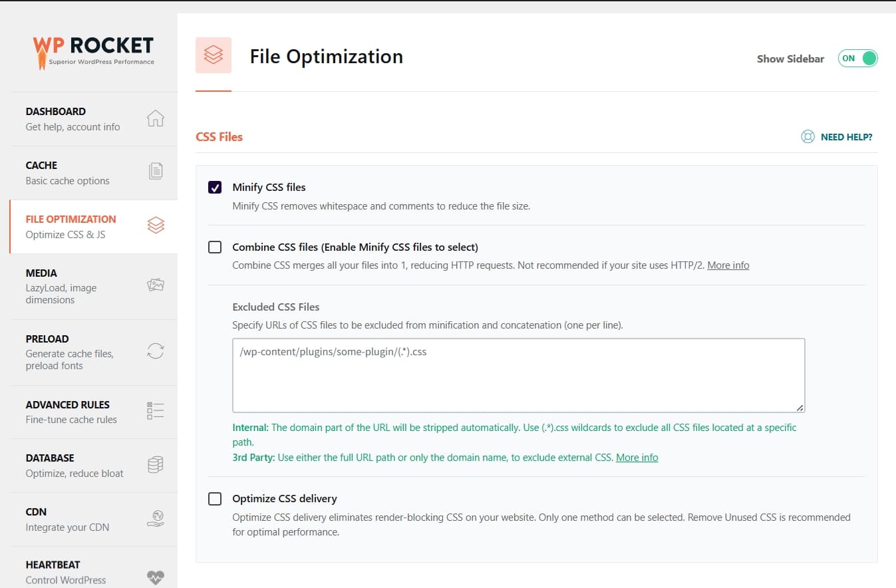Open the Advanced Rules section
The height and width of the screenshot is (588, 896).
[94, 412]
